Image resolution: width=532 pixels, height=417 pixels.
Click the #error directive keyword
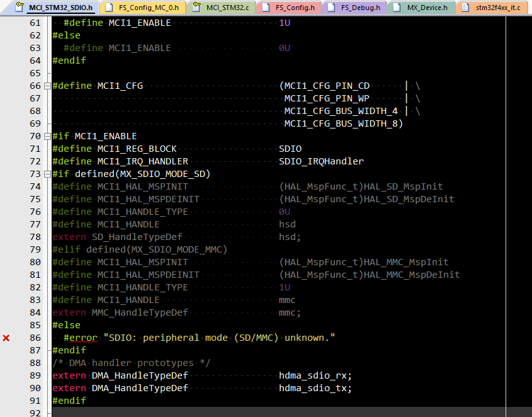click(81, 338)
